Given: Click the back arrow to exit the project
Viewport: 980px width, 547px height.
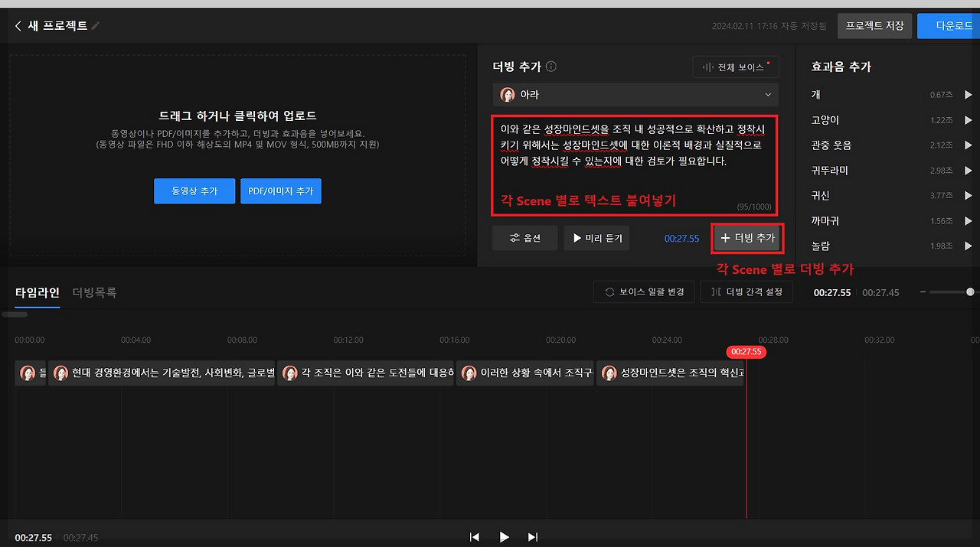Looking at the screenshot, I should (x=17, y=24).
